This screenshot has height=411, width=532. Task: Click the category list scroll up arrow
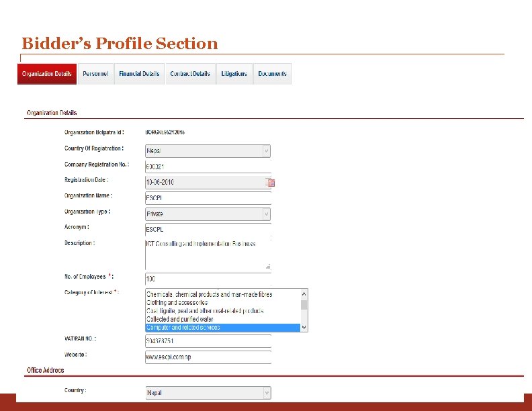coord(304,293)
